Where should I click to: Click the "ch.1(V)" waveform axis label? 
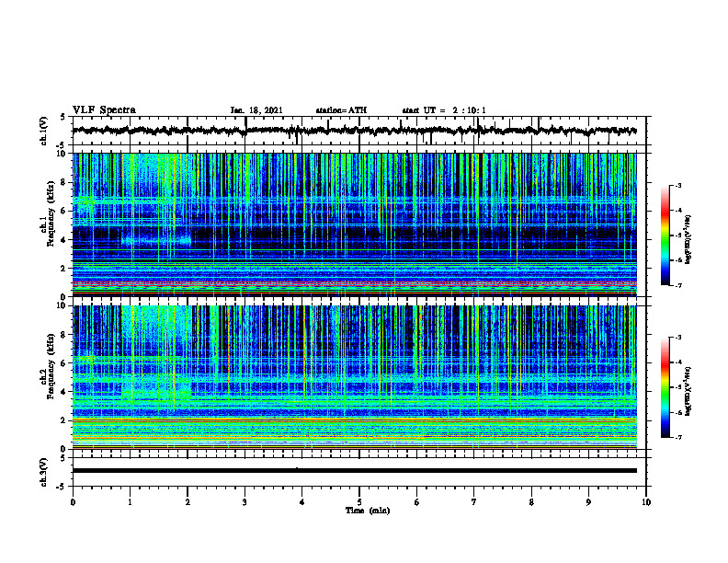coord(43,131)
